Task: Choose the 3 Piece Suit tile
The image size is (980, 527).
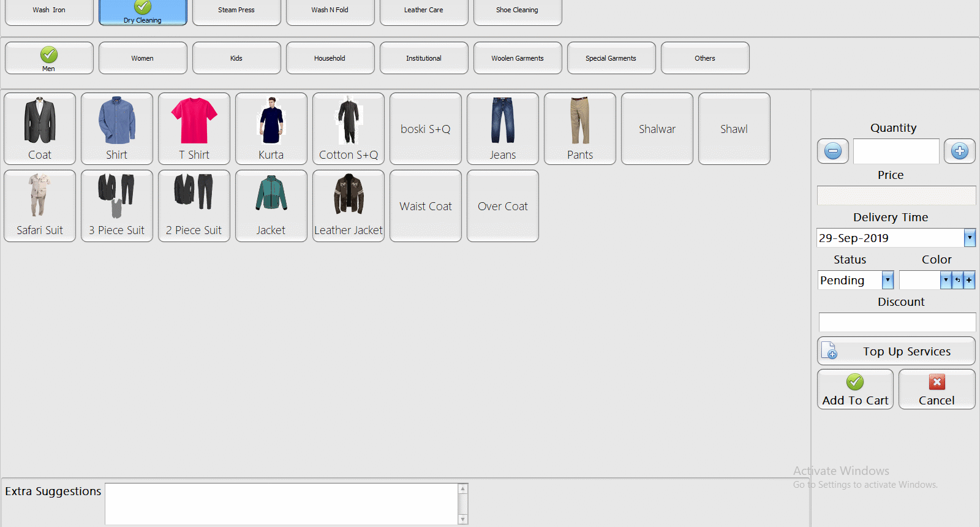Action: click(x=117, y=206)
